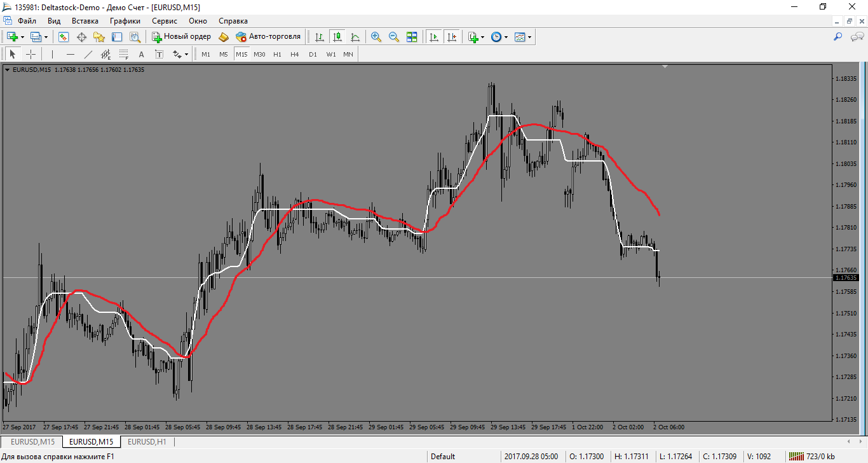868x463 pixels.
Task: Open the Окно menu
Action: coord(198,21)
